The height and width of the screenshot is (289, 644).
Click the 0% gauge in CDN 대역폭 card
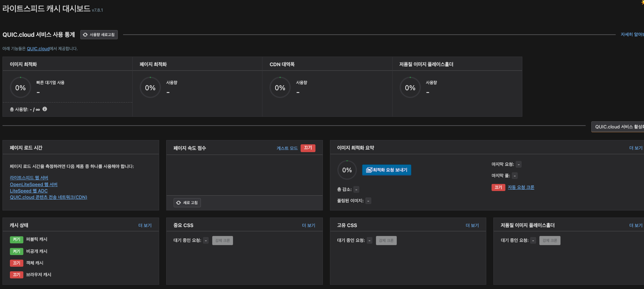(280, 88)
